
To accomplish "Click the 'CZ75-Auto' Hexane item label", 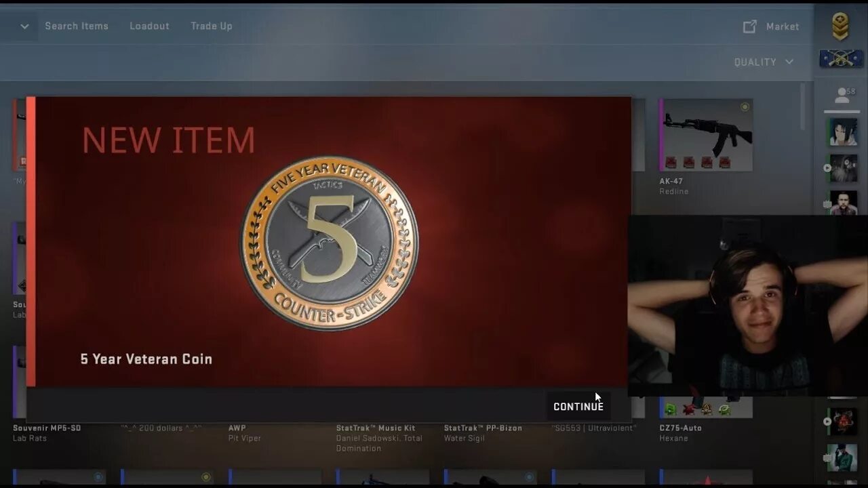I will [680, 428].
